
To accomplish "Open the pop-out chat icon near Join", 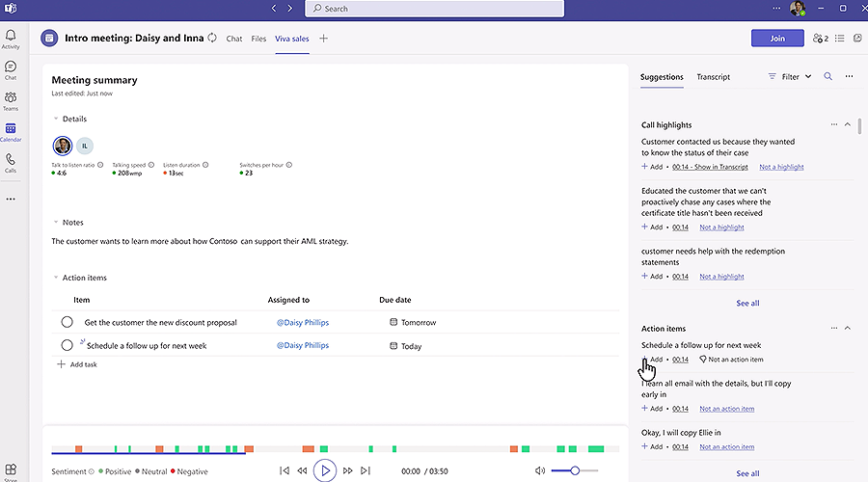I will (x=857, y=39).
